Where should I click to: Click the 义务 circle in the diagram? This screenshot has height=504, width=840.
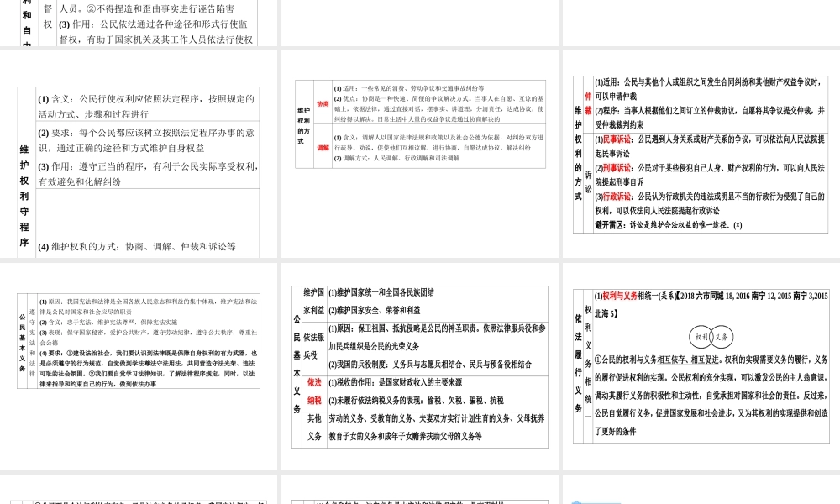tap(722, 337)
